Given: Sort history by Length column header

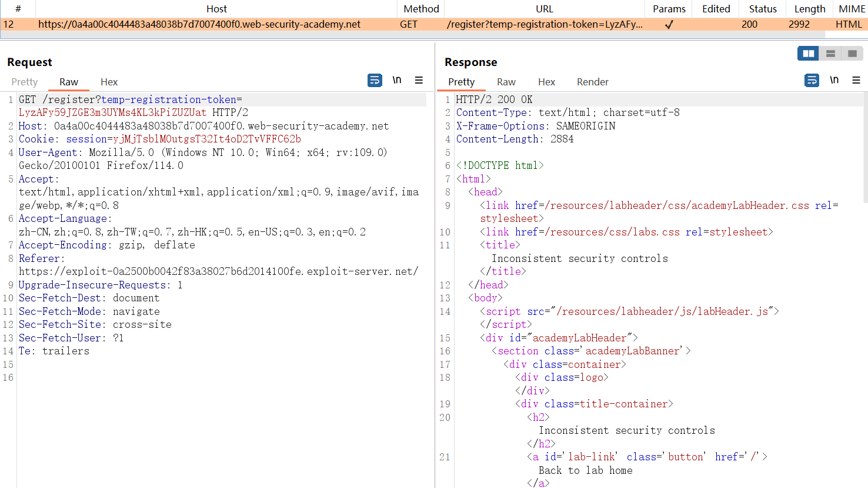Looking at the screenshot, I should click(810, 9).
